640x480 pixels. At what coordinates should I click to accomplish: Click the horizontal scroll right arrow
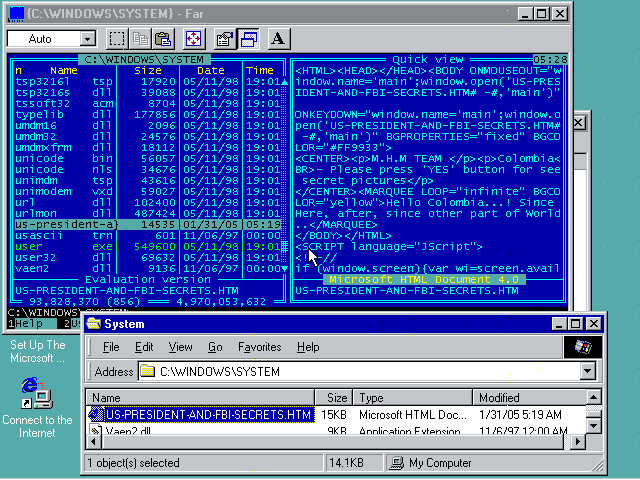pos(577,442)
